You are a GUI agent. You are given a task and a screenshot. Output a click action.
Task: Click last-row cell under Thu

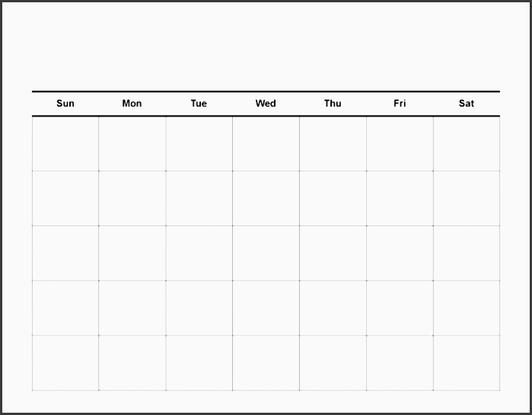(333, 362)
